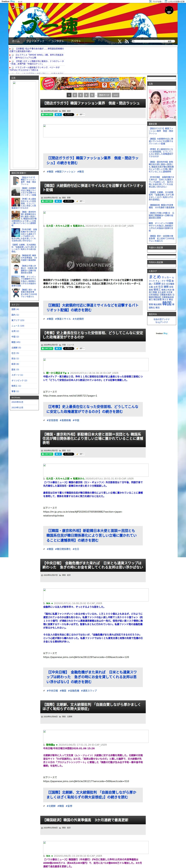Click the 拍手 button on the 閉店ガラガラ article
The image size is (186, 868).
81,115
